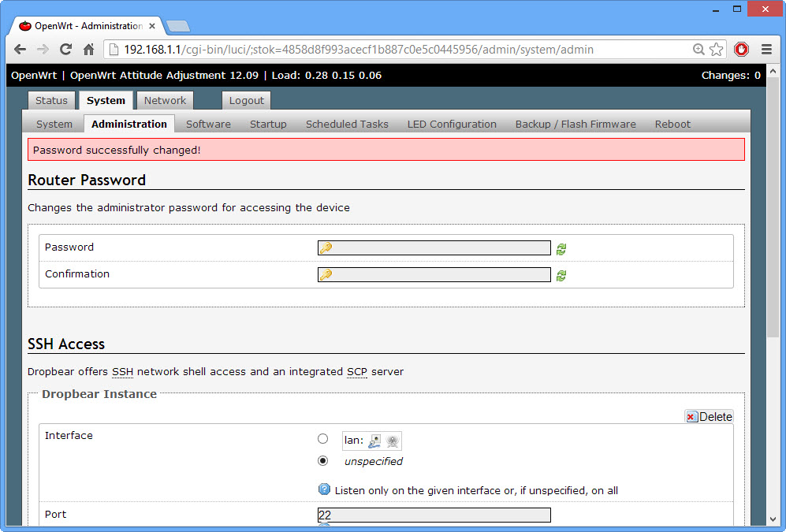Open the Scheduled Tasks subtab
The width and height of the screenshot is (786, 532).
point(347,125)
